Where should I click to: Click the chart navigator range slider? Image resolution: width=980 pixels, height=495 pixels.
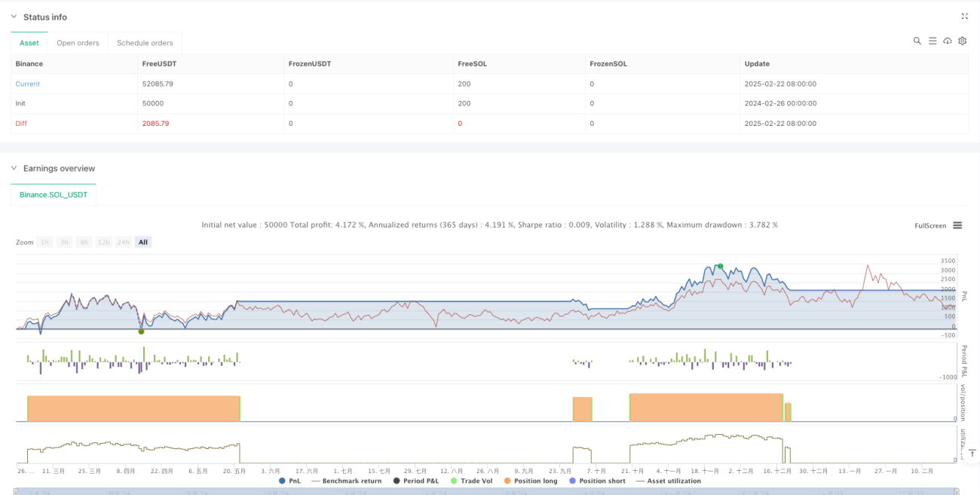tap(487, 491)
